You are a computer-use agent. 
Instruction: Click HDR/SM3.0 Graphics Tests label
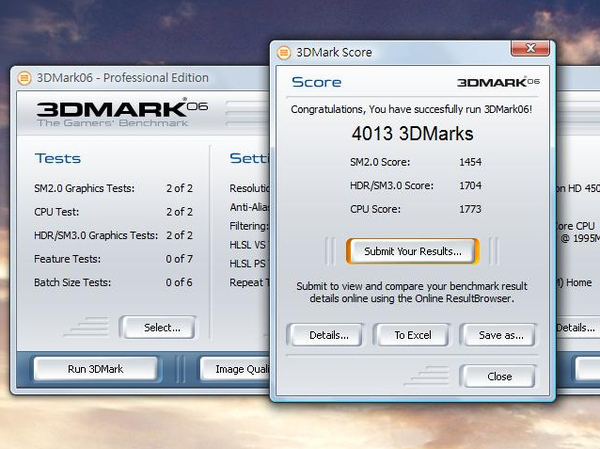96,235
